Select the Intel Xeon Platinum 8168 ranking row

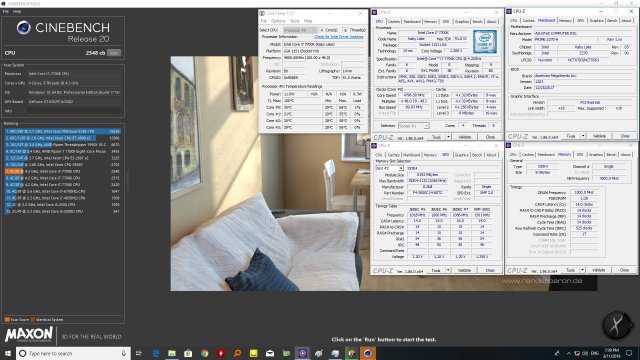pos(63,131)
